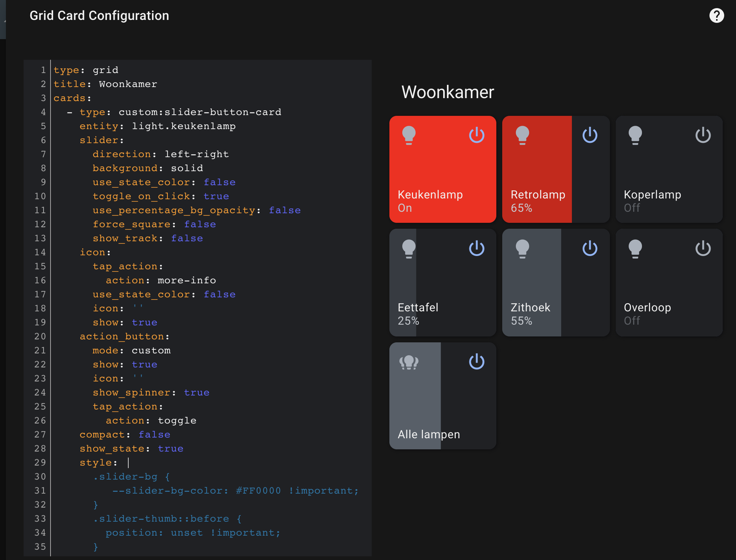
Task: Toggle all lights with Alle lampen power button
Action: pyautogui.click(x=476, y=362)
